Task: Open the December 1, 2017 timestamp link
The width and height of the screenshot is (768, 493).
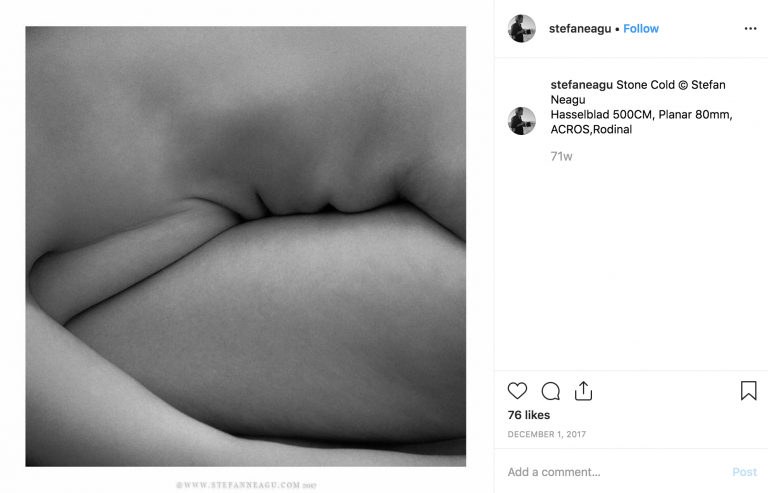Action: click(547, 434)
